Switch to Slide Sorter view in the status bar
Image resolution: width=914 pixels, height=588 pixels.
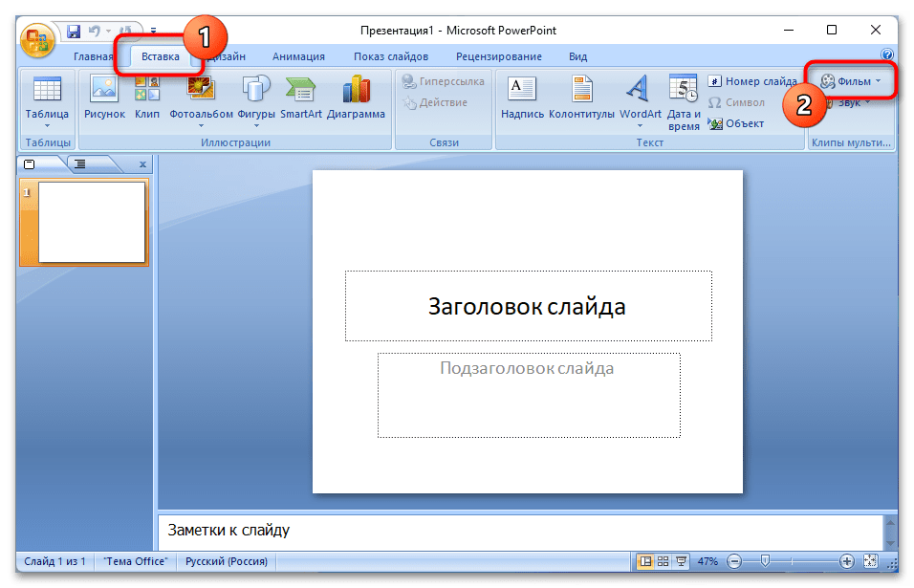(664, 561)
